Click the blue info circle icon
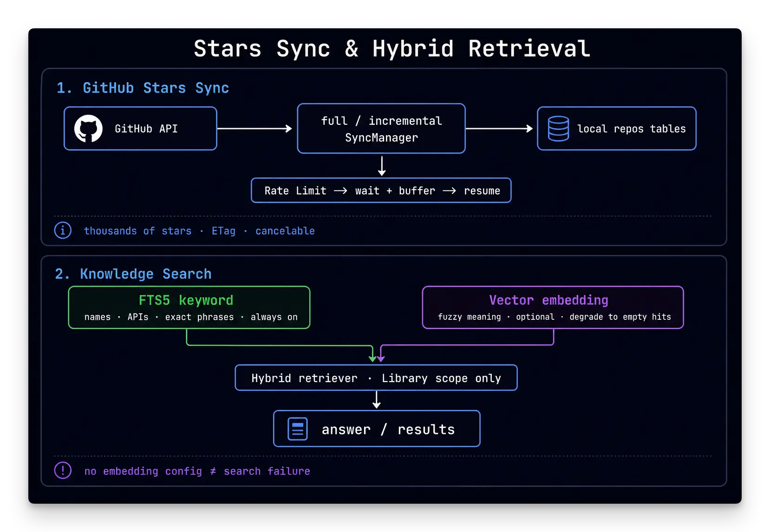 [63, 230]
